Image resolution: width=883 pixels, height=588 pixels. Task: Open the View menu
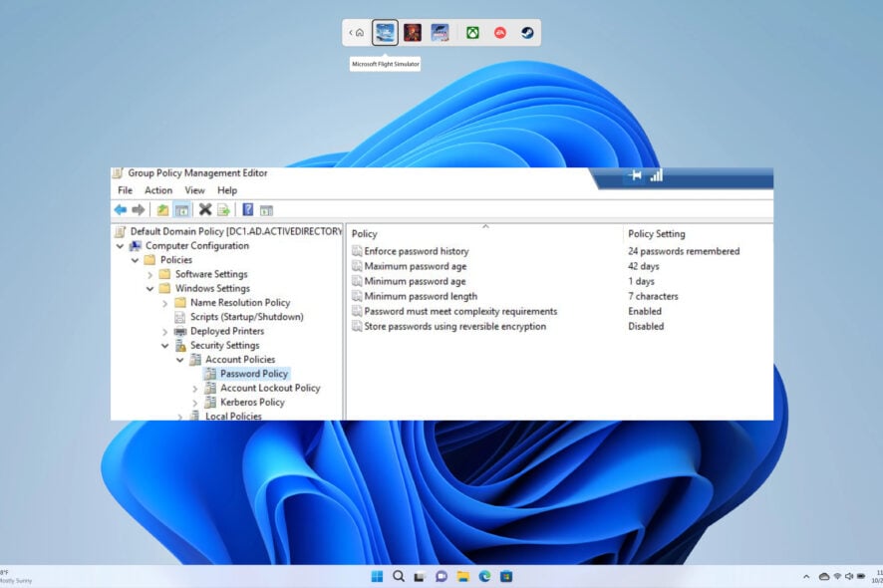tap(194, 190)
